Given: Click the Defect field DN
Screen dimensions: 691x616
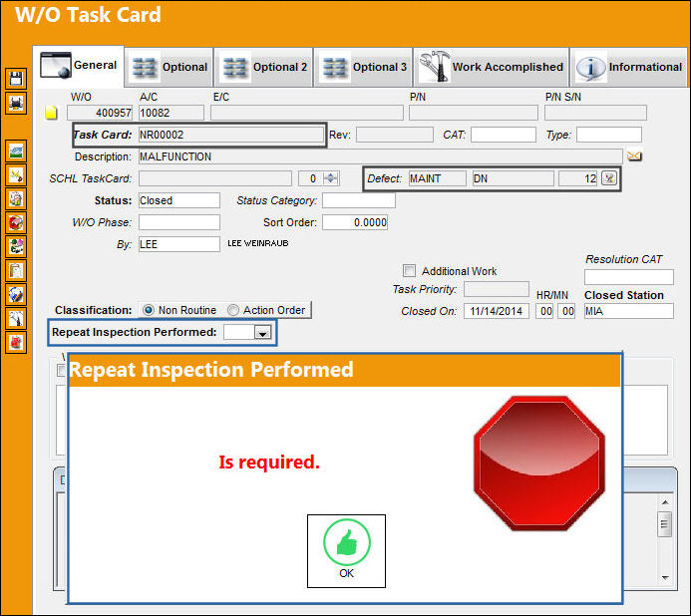Looking at the screenshot, I should [513, 178].
